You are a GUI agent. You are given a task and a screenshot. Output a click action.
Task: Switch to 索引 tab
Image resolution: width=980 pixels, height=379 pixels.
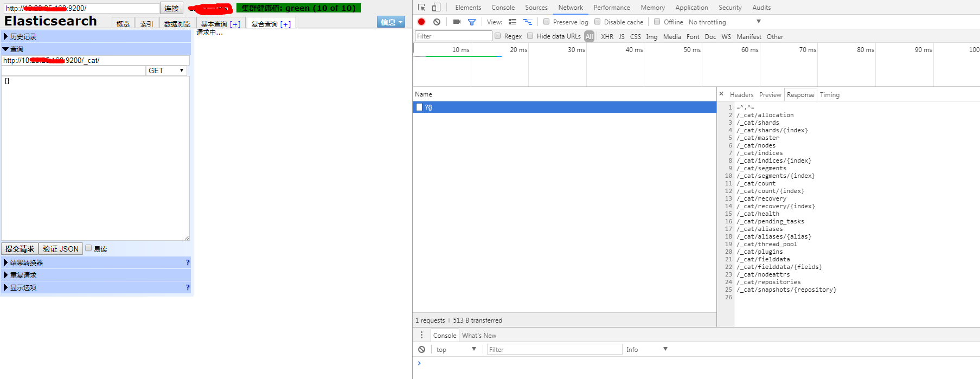[146, 23]
